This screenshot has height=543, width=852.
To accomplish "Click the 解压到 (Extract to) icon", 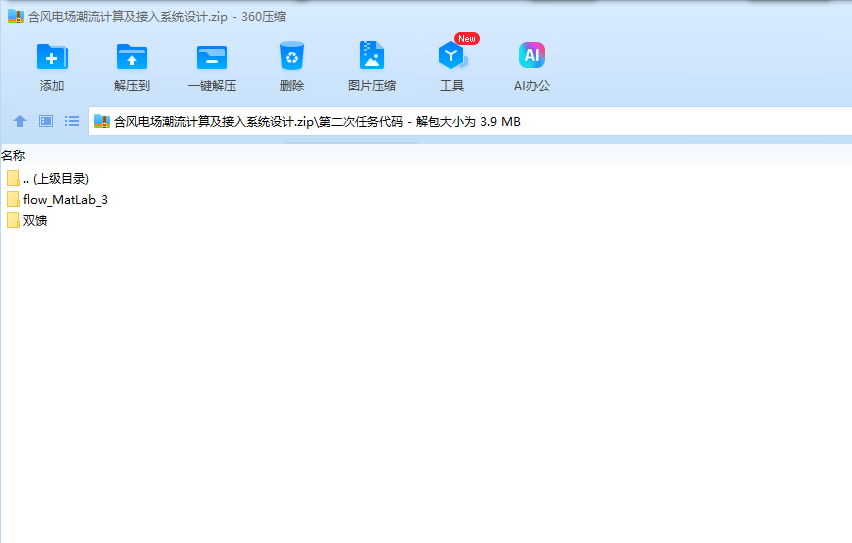I will click(131, 57).
